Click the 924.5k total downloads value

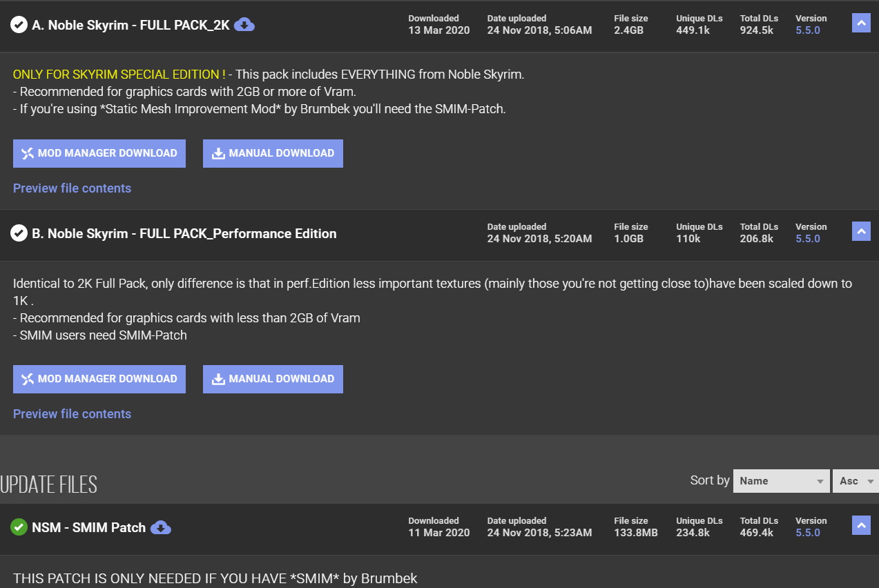coord(757,30)
